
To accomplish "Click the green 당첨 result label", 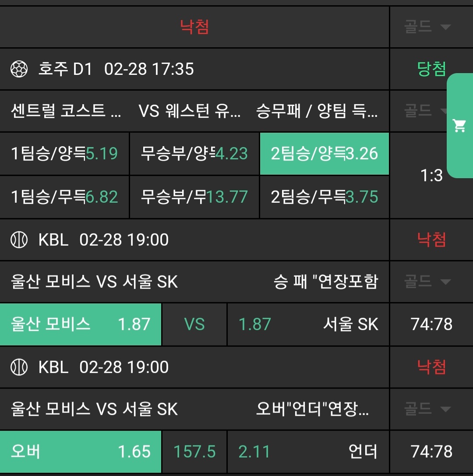I will [431, 69].
